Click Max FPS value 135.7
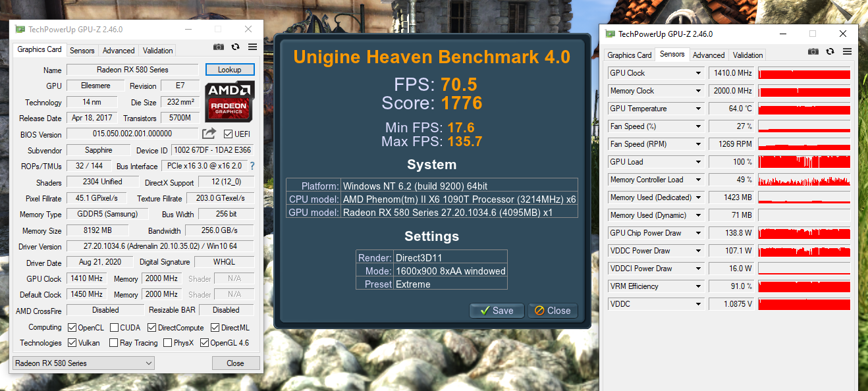Viewport: 868px width, 391px height. pos(464,142)
